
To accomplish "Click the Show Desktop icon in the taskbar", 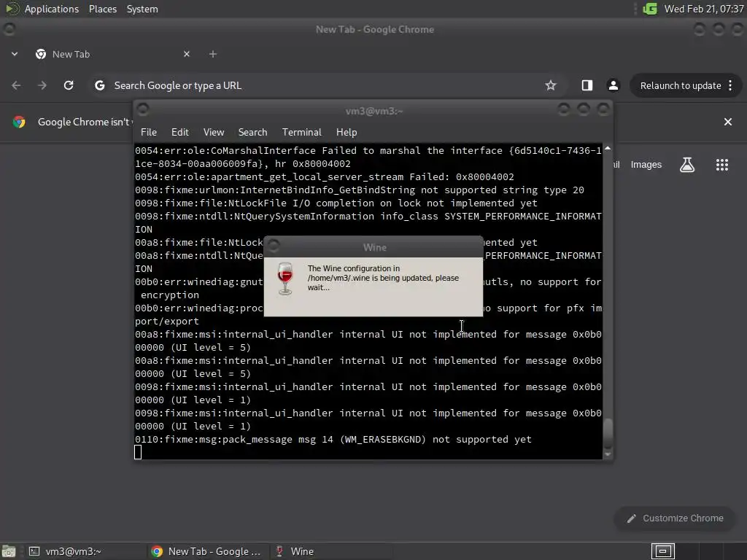I will pyautogui.click(x=9, y=551).
